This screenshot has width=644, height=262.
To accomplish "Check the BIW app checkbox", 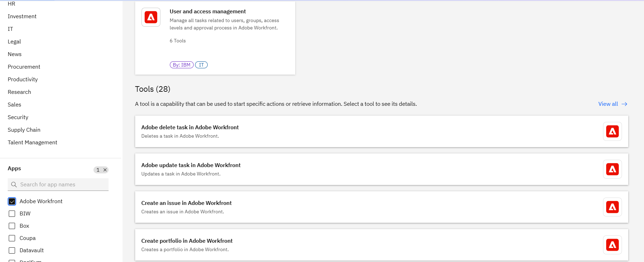I will coord(12,214).
